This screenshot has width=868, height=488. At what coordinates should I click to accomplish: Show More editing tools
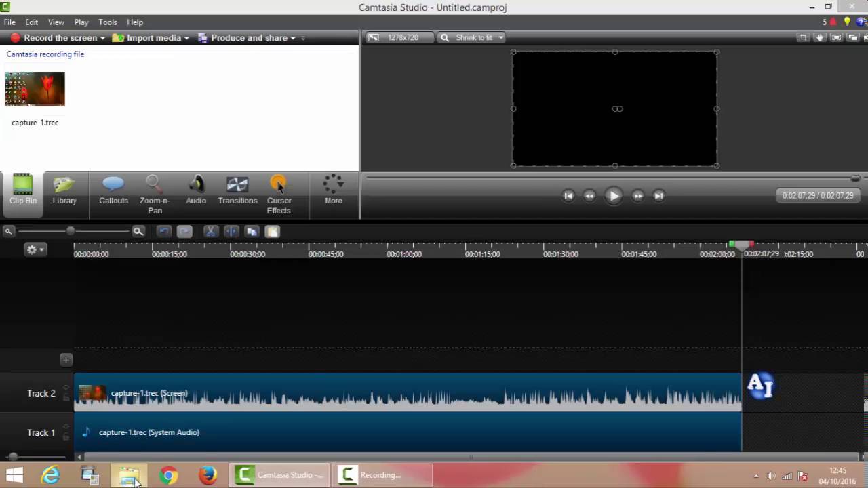coord(333,191)
